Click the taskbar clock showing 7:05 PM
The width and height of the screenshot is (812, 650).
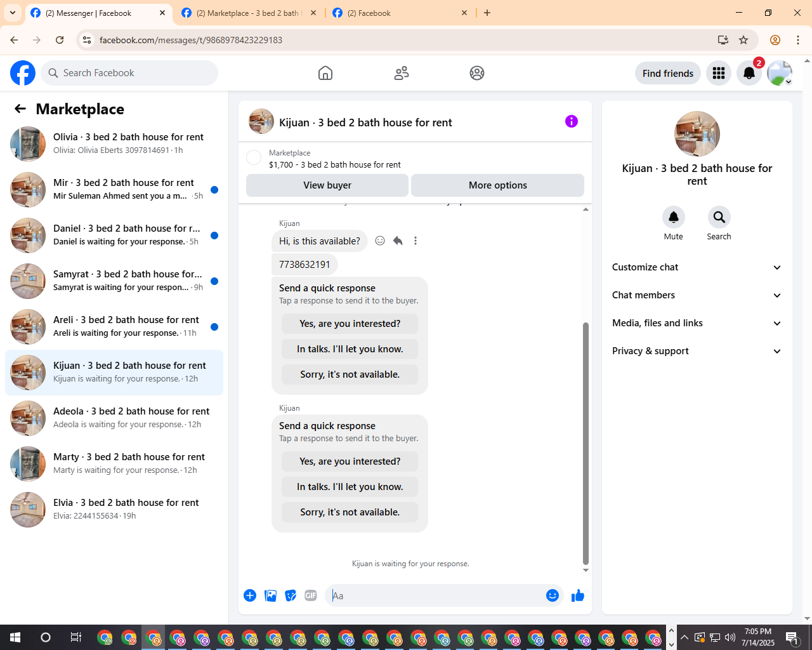click(x=758, y=637)
